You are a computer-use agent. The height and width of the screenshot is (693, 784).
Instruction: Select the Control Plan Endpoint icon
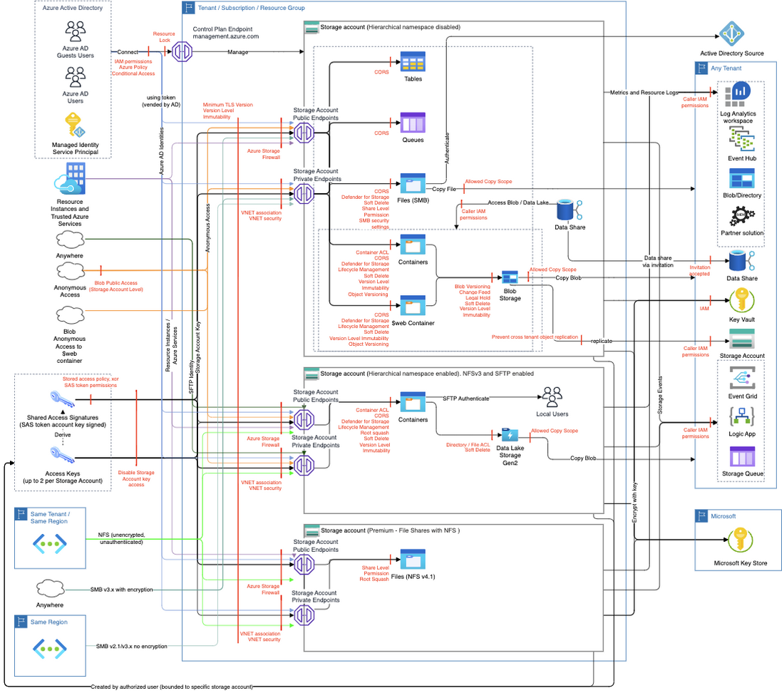coord(182,51)
